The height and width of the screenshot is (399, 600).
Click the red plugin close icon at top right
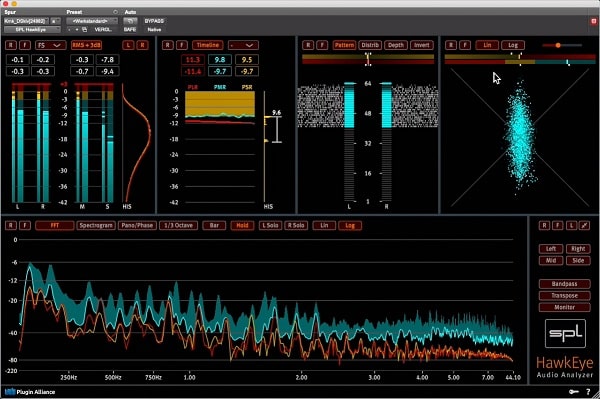(x=594, y=21)
